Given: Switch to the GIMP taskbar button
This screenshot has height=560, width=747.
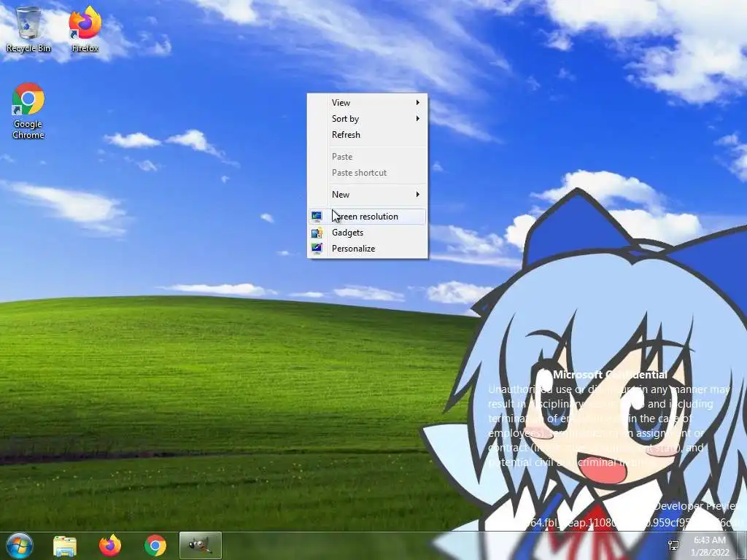Looking at the screenshot, I should [x=200, y=545].
